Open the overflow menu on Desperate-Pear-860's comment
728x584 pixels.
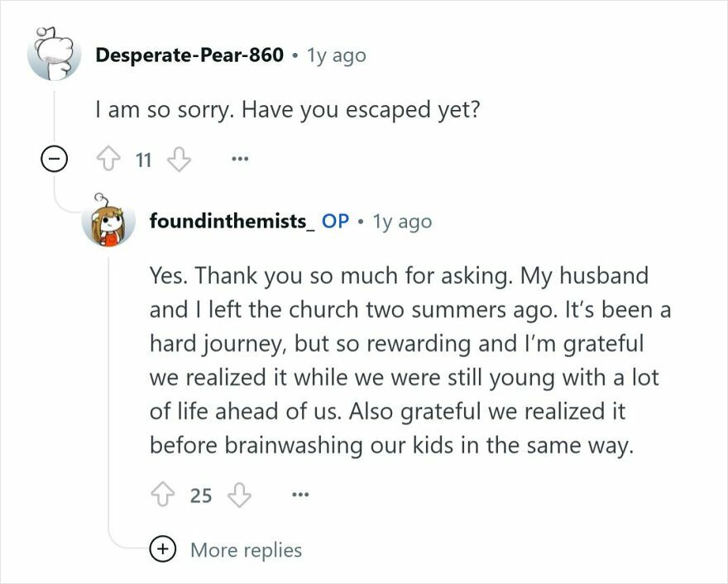[238, 157]
